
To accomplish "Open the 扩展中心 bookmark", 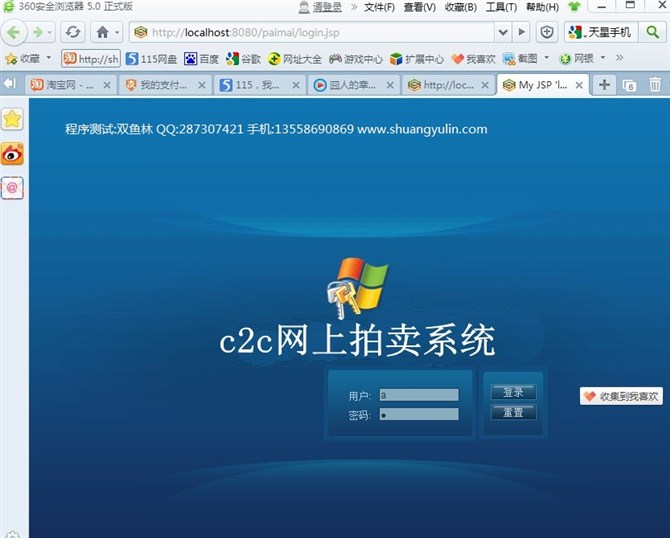I will (417, 59).
